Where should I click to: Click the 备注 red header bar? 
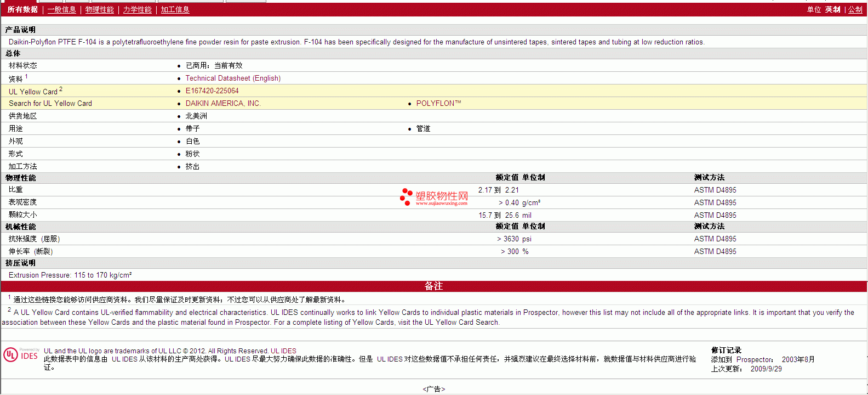pos(434,286)
